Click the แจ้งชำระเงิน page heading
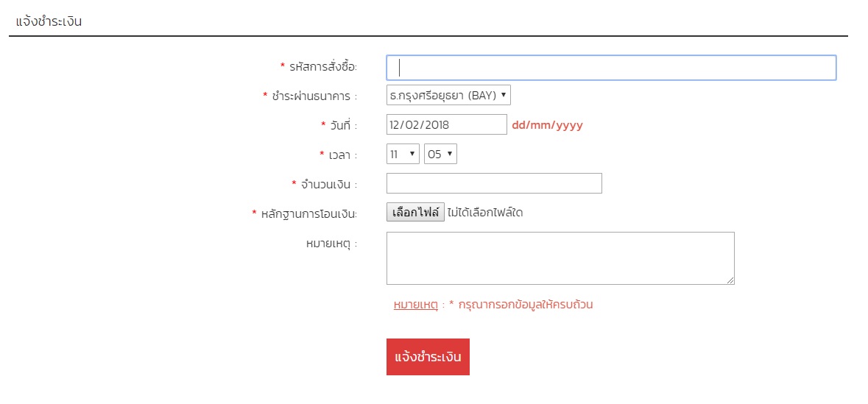This screenshot has width=868, height=404. pos(49,22)
